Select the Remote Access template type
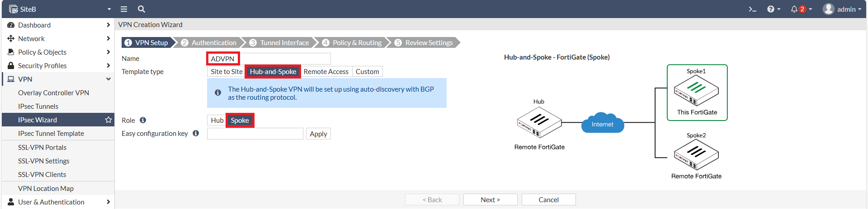This screenshot has height=209, width=868. pos(326,72)
